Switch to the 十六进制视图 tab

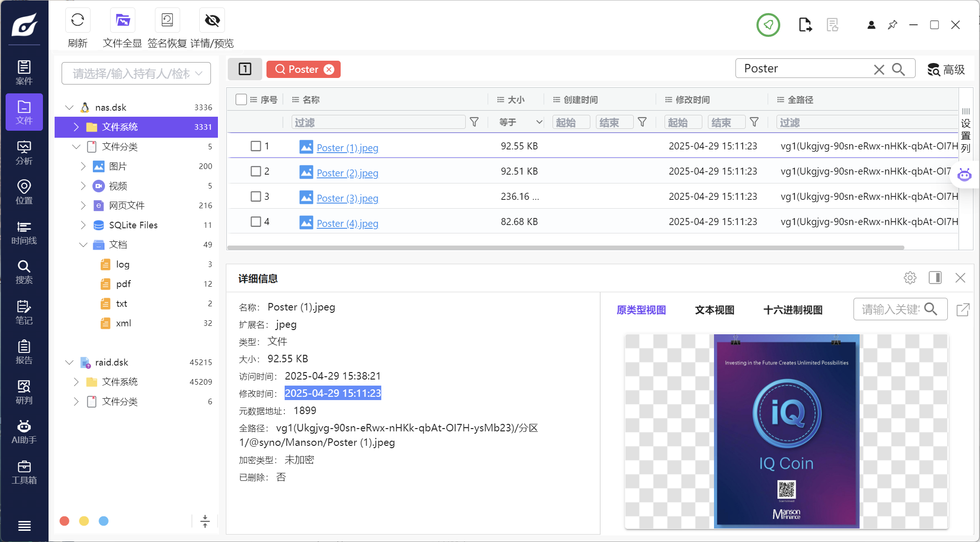pos(792,310)
